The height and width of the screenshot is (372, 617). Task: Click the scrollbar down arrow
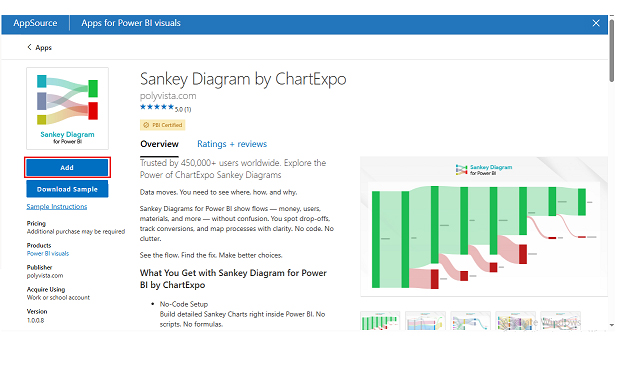(611, 326)
